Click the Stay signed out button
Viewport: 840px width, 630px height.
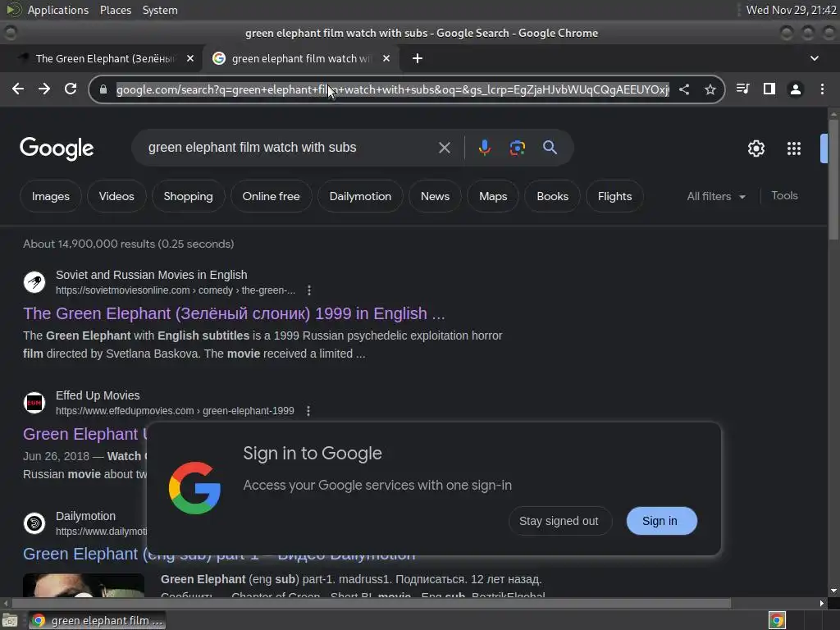click(x=559, y=521)
